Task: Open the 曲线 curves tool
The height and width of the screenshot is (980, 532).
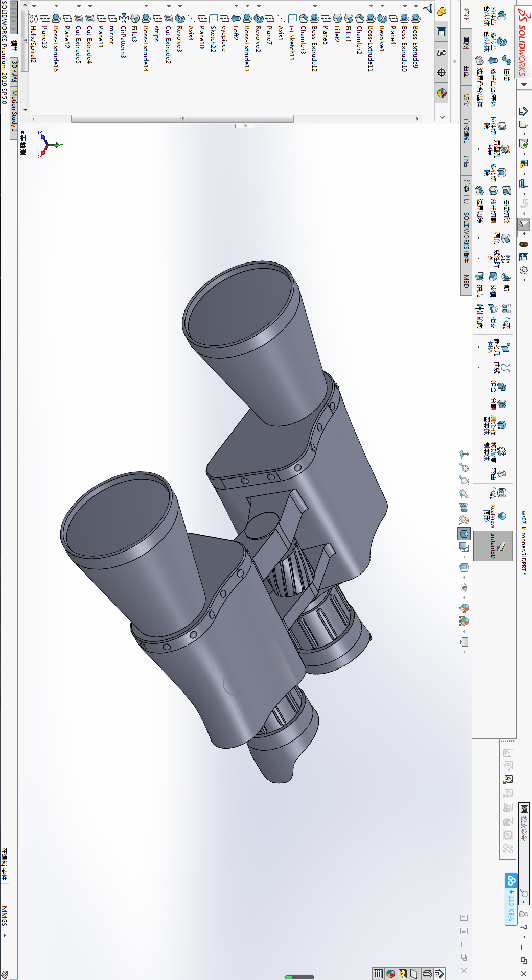Action: pyautogui.click(x=501, y=368)
